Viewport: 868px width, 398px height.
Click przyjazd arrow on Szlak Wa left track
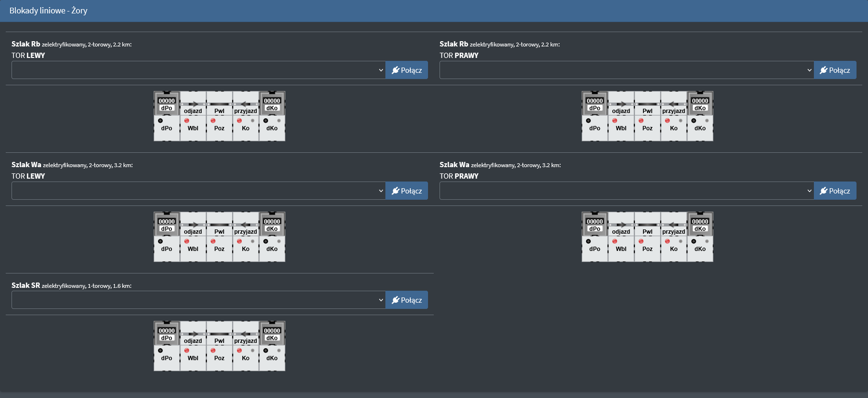[246, 225]
